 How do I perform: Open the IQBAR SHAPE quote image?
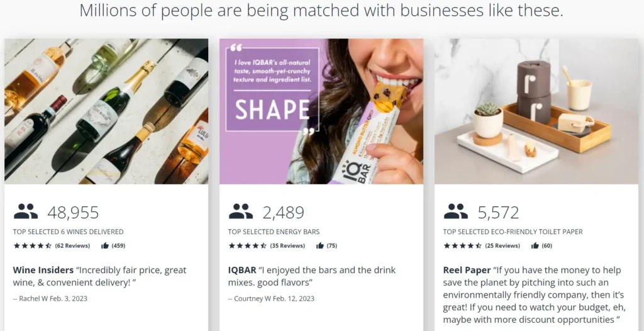pyautogui.click(x=321, y=111)
